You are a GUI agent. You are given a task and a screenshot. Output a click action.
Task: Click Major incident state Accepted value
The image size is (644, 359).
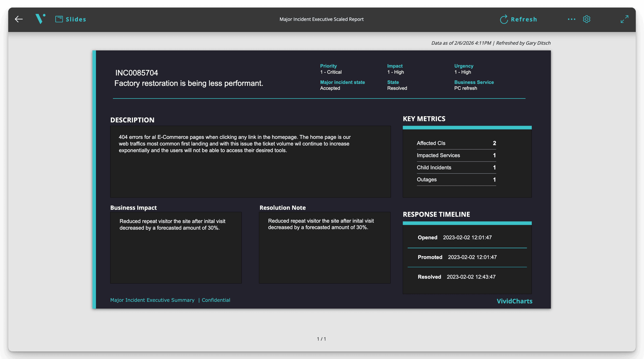[x=330, y=88]
